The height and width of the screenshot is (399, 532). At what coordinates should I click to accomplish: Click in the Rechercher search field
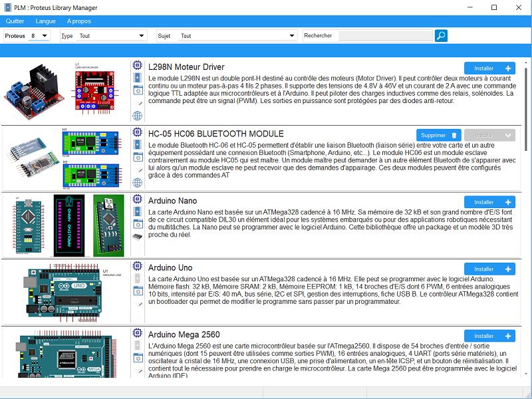coord(384,36)
